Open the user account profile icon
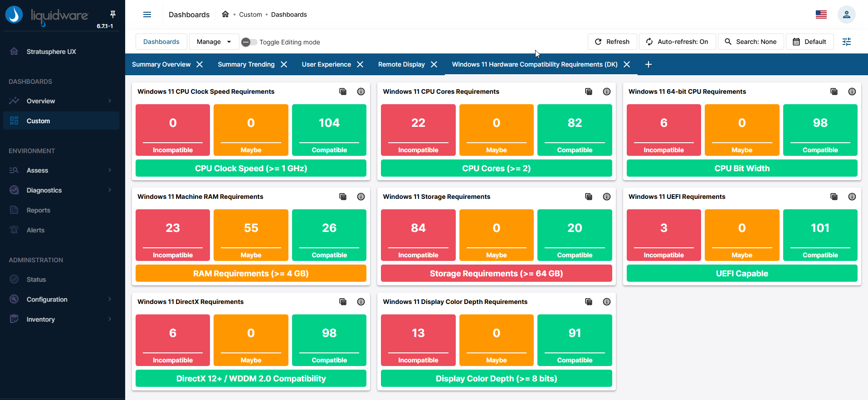This screenshot has width=868, height=400. 846,14
